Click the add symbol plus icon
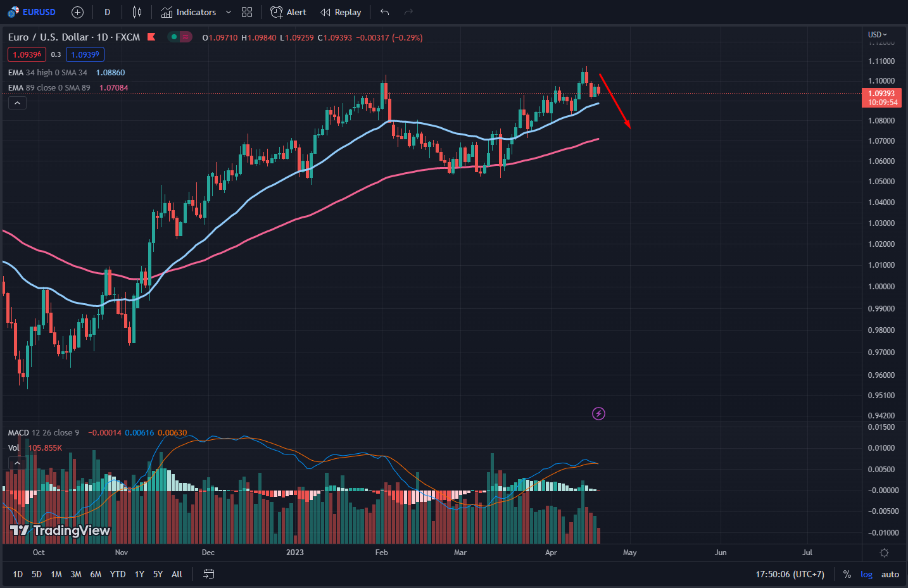This screenshot has height=588, width=908. (77, 12)
